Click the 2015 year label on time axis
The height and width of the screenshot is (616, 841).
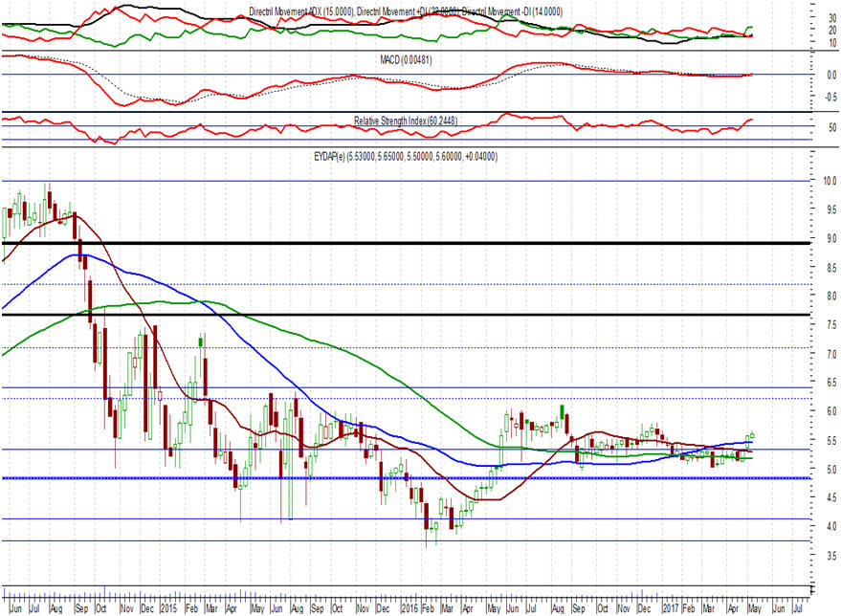168,608
